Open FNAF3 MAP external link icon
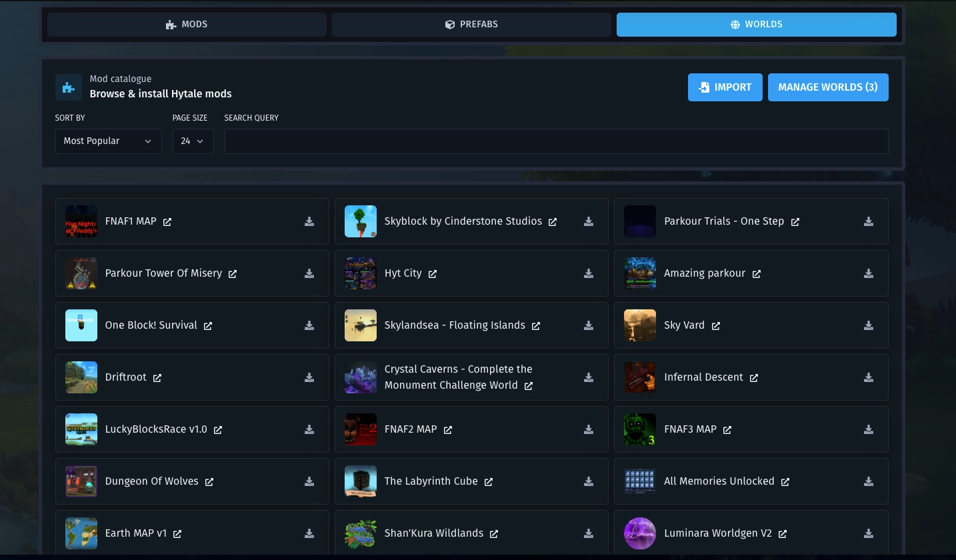The width and height of the screenshot is (956, 560). pos(727,430)
